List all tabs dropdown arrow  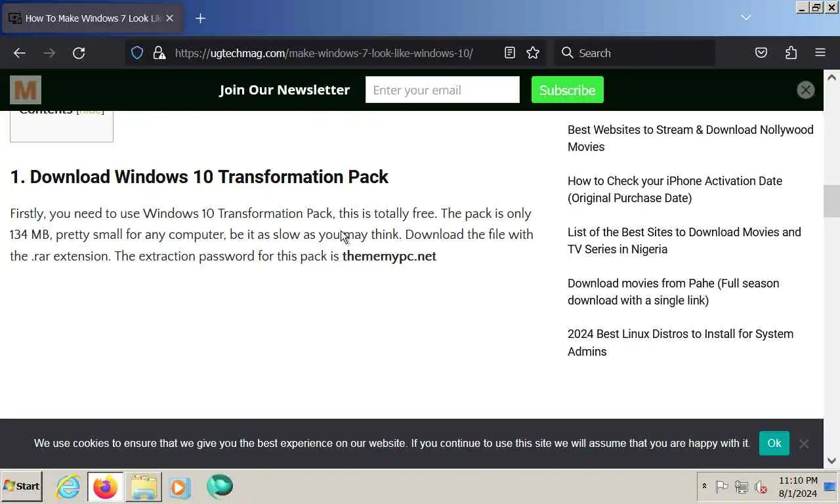tap(746, 18)
